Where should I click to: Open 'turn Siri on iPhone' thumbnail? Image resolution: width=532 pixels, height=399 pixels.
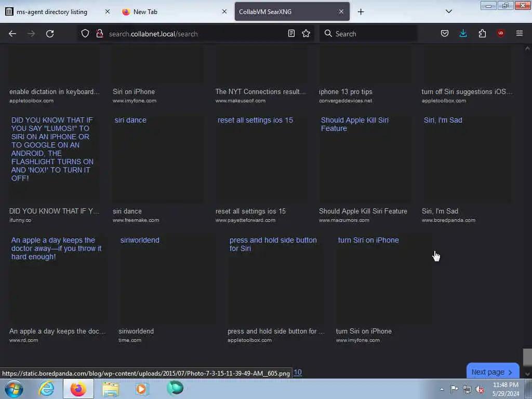(x=384, y=279)
